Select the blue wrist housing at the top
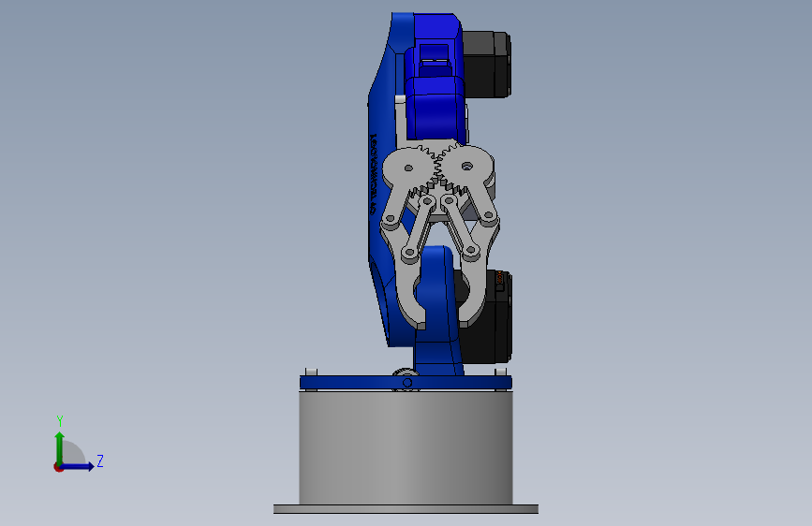812x526 pixels. tap(434, 78)
